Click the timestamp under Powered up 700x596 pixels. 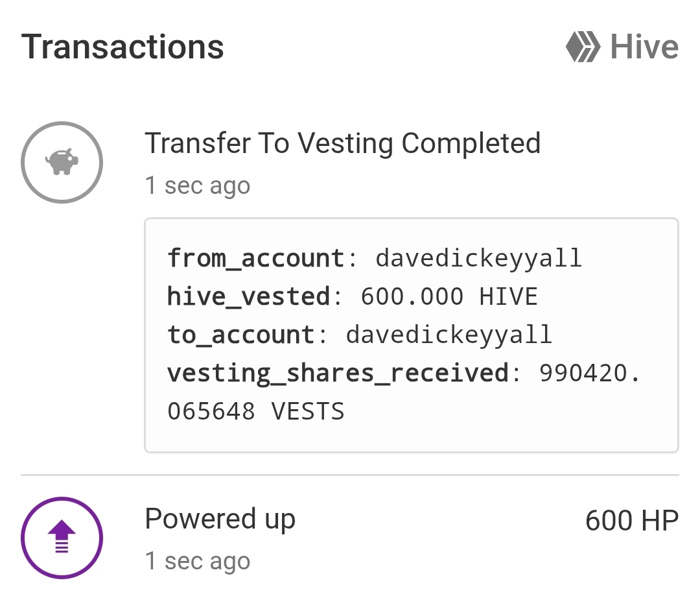[198, 561]
